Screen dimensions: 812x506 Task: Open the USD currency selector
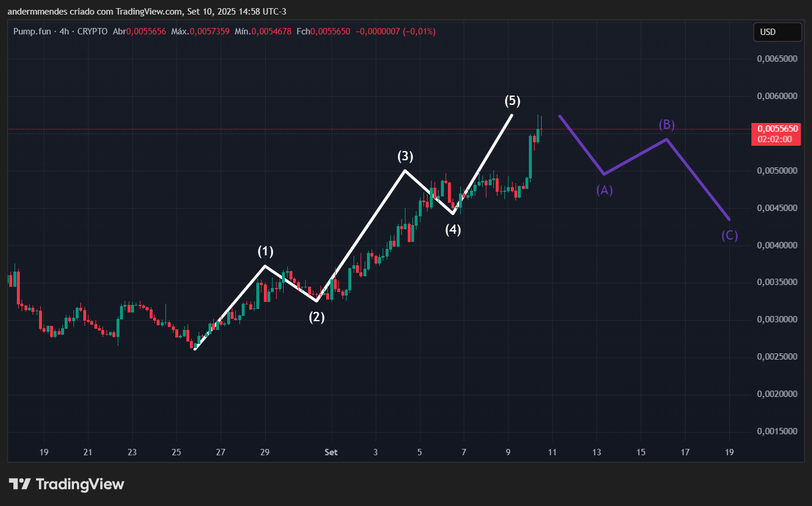tap(777, 32)
